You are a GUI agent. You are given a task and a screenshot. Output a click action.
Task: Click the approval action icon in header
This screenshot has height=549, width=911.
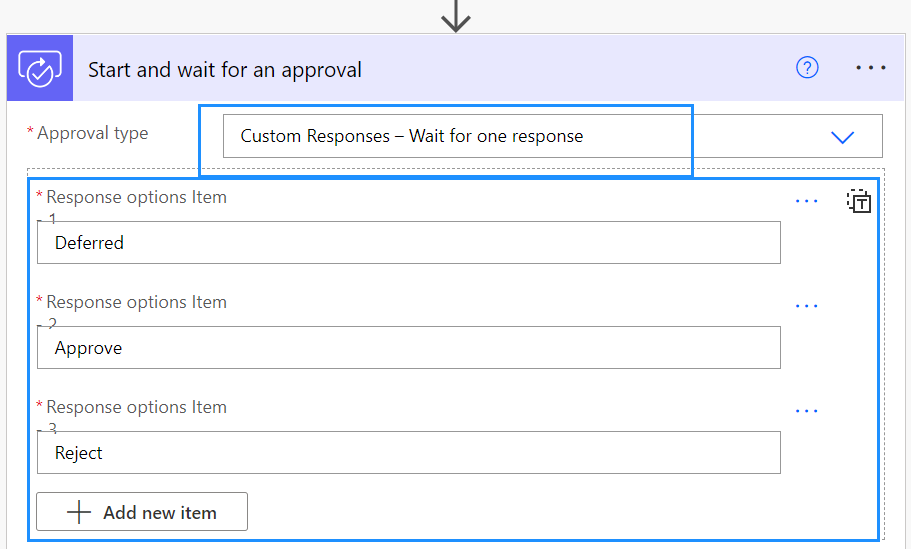click(40, 68)
